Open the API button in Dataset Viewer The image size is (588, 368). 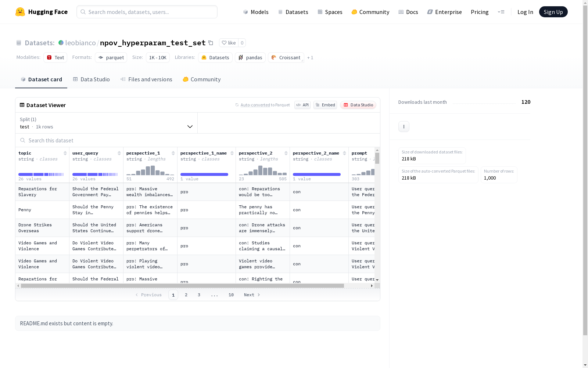pos(302,105)
